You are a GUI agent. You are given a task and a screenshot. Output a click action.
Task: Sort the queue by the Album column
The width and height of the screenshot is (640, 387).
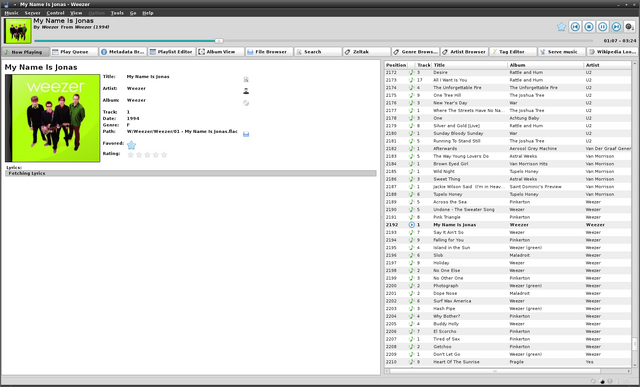pyautogui.click(x=546, y=65)
